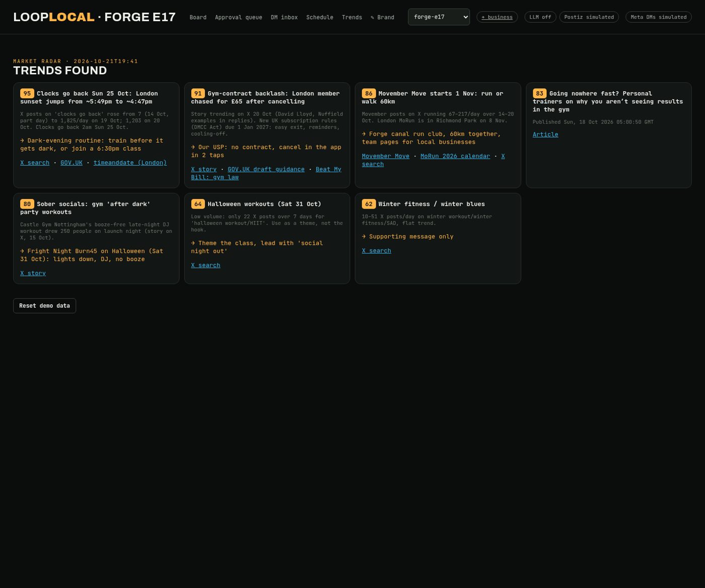This screenshot has height=588, width=705.
Task: Open the Brand editor nav item
Action: (x=382, y=17)
